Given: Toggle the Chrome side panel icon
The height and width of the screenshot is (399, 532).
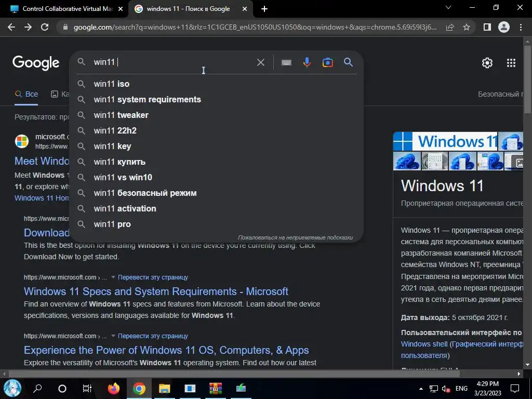Looking at the screenshot, I should (x=487, y=27).
